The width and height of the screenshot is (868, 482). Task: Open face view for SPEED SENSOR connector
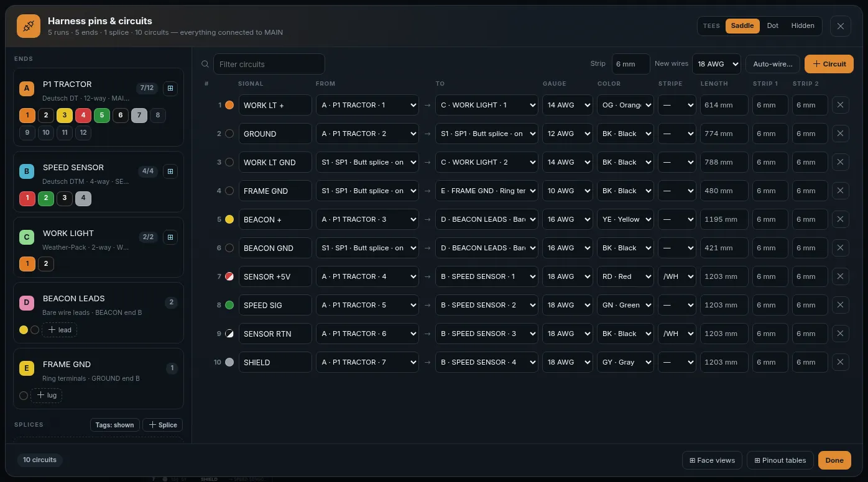tap(170, 171)
